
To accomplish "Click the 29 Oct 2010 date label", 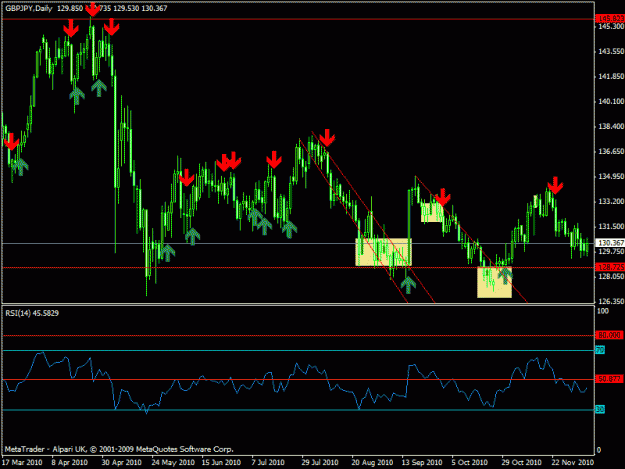I will 522,463.
